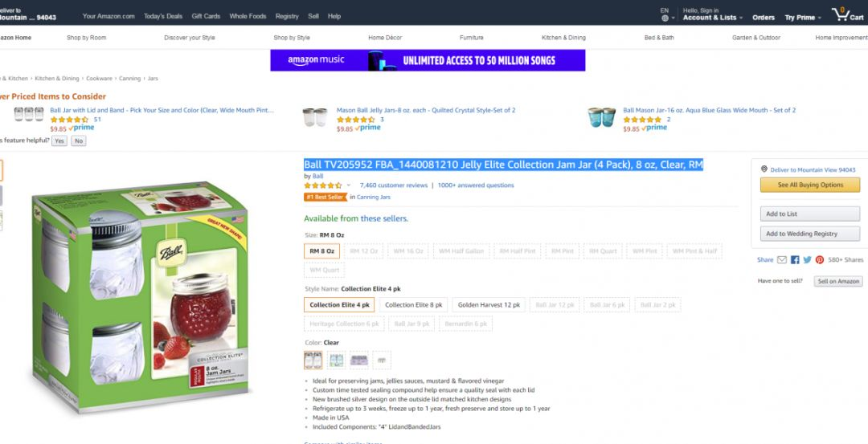The image size is (868, 444).
Task: Share the product on Facebook icon
Action: pyautogui.click(x=795, y=260)
